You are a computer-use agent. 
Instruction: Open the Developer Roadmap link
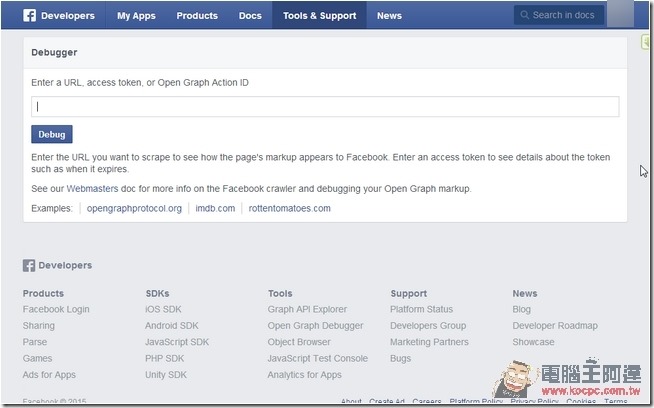[555, 326]
